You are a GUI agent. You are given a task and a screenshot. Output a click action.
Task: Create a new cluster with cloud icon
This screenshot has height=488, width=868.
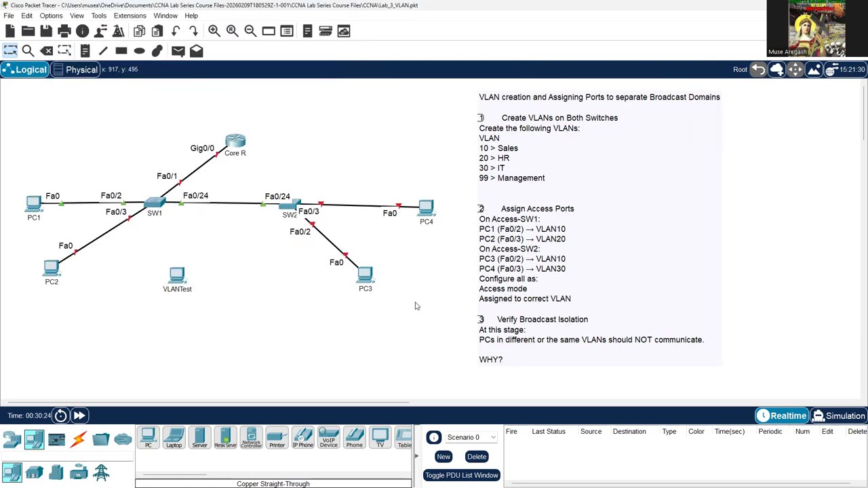776,70
